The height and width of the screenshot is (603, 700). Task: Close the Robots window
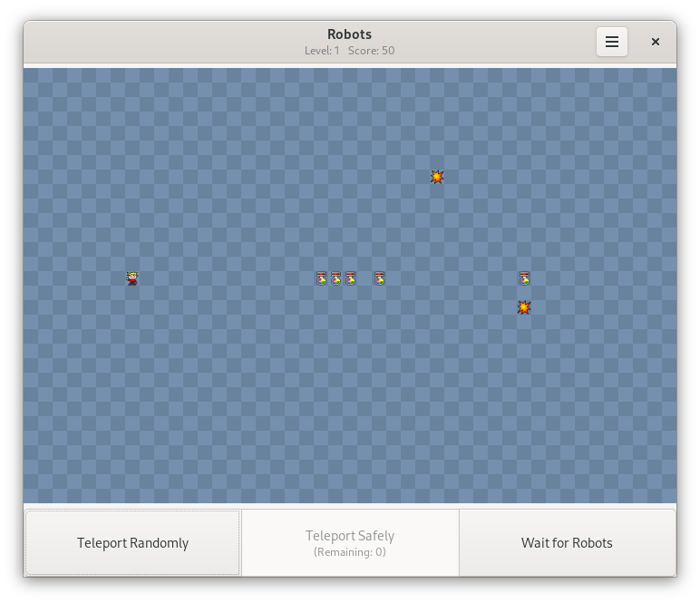click(656, 42)
